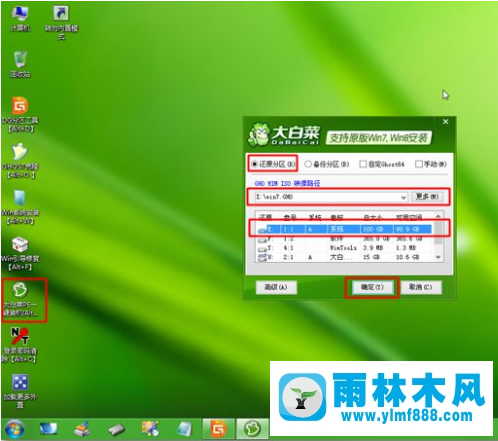Screen dimensions: 498x441
Task: Click the partition list scroll-up arrow
Action: point(438,217)
